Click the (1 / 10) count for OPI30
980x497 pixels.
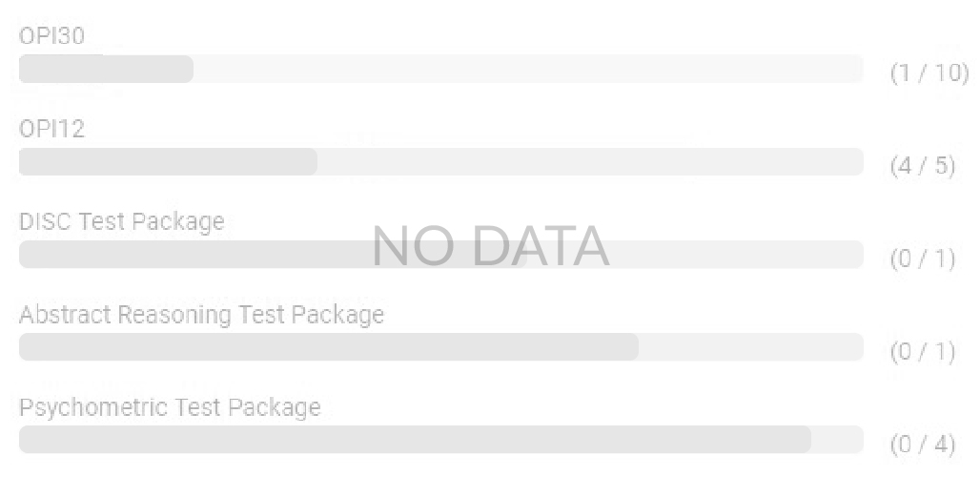[929, 74]
